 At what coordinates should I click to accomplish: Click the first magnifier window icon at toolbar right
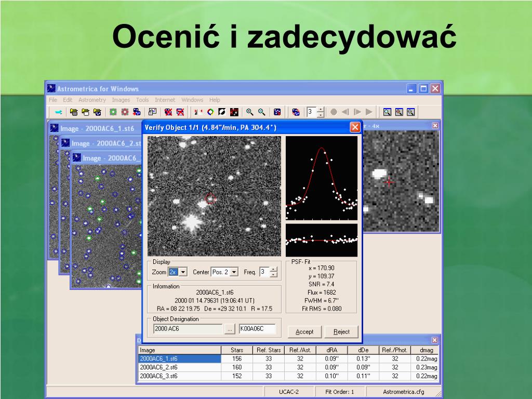pyautogui.click(x=387, y=112)
